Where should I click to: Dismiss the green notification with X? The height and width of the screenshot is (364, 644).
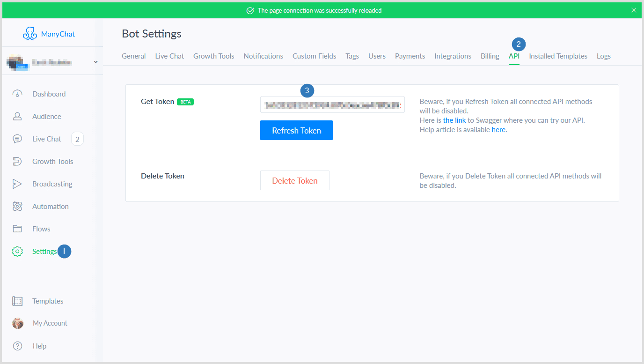[x=634, y=10]
